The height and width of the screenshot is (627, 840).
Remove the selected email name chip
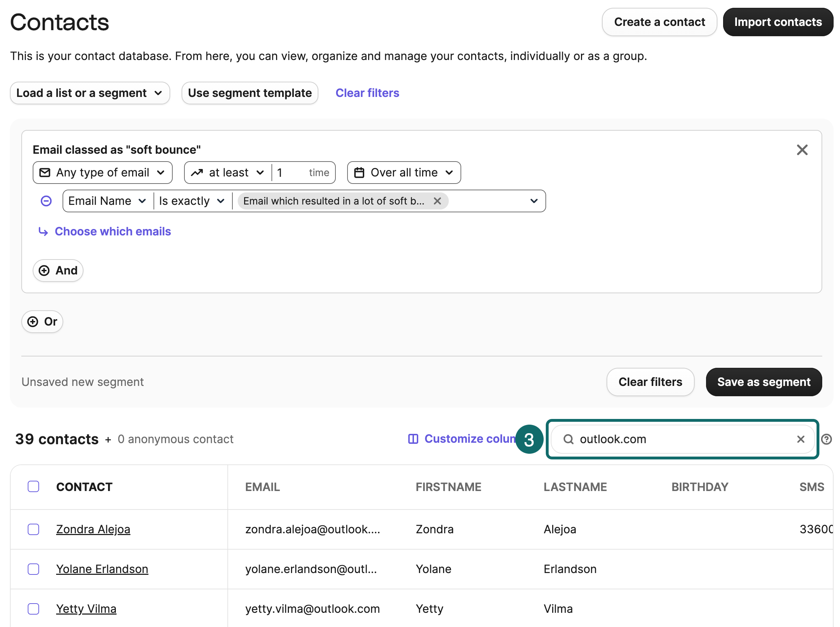click(x=437, y=201)
